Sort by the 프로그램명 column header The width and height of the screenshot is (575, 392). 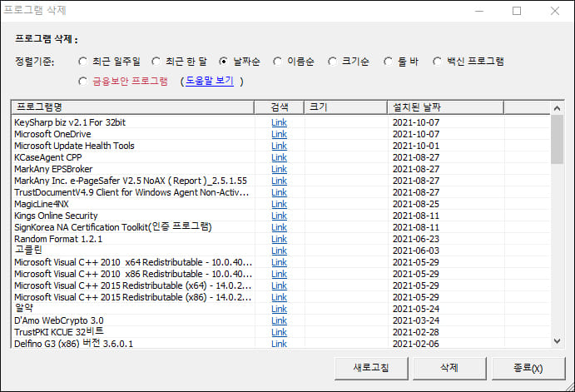(x=133, y=107)
